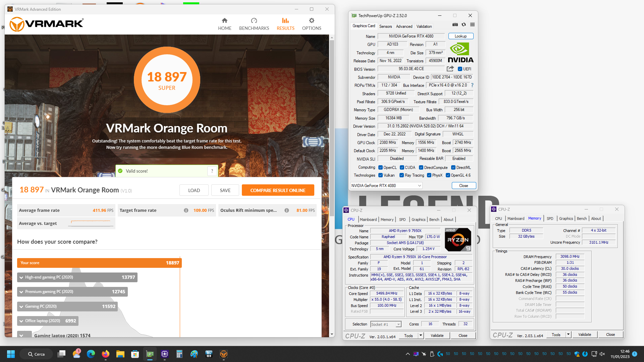
Task: Open SPD tab in CPU-Z Memory window
Action: pos(550,219)
